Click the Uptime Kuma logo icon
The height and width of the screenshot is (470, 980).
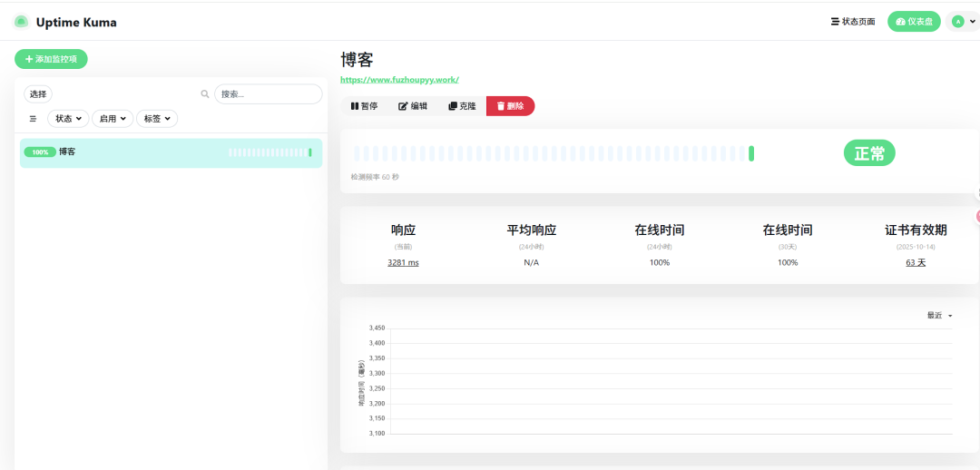[21, 22]
